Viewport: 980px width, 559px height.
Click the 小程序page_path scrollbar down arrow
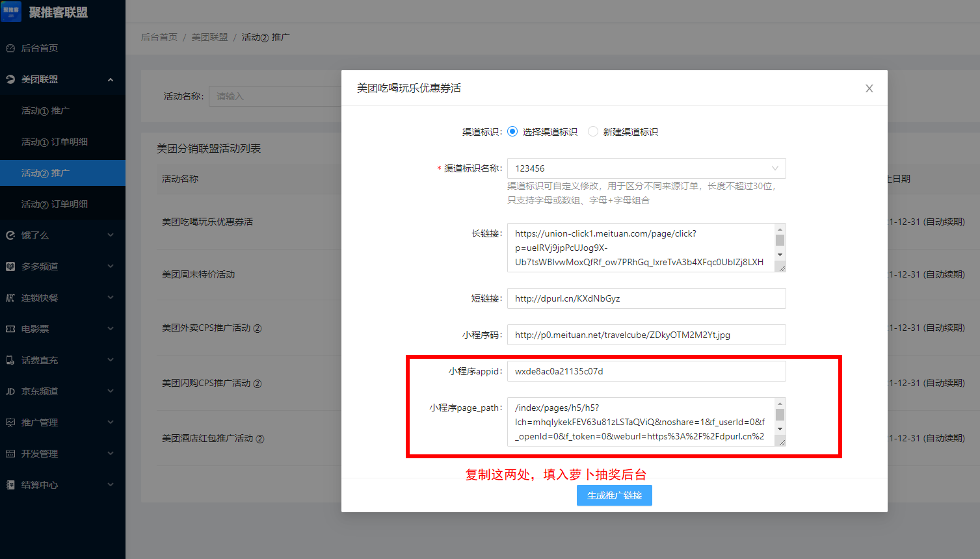780,429
